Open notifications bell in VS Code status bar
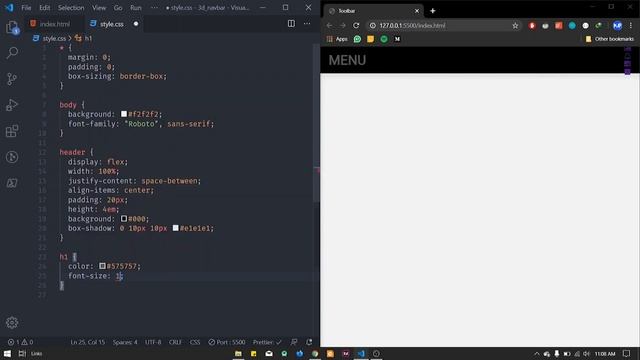This screenshot has height=360, width=640. tap(309, 342)
